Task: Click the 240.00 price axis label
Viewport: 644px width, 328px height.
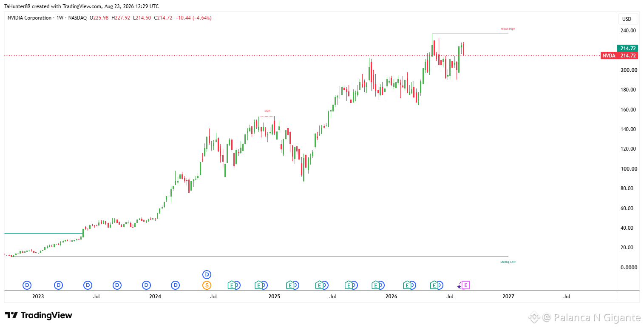Action: (628, 31)
